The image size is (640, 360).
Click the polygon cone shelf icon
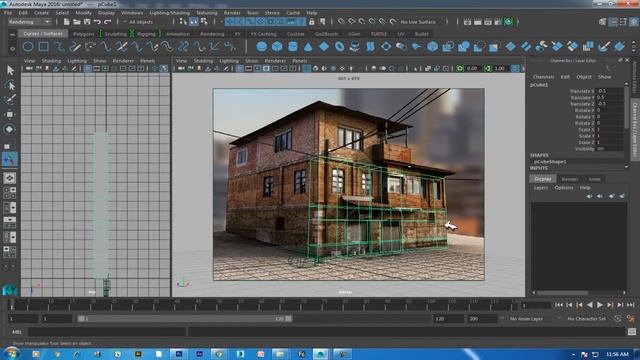click(308, 47)
